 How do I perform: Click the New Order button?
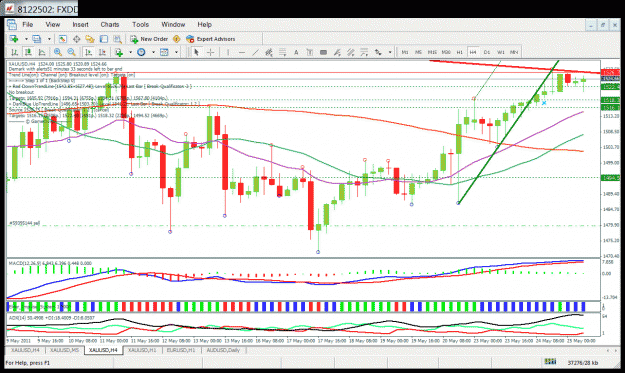point(149,39)
